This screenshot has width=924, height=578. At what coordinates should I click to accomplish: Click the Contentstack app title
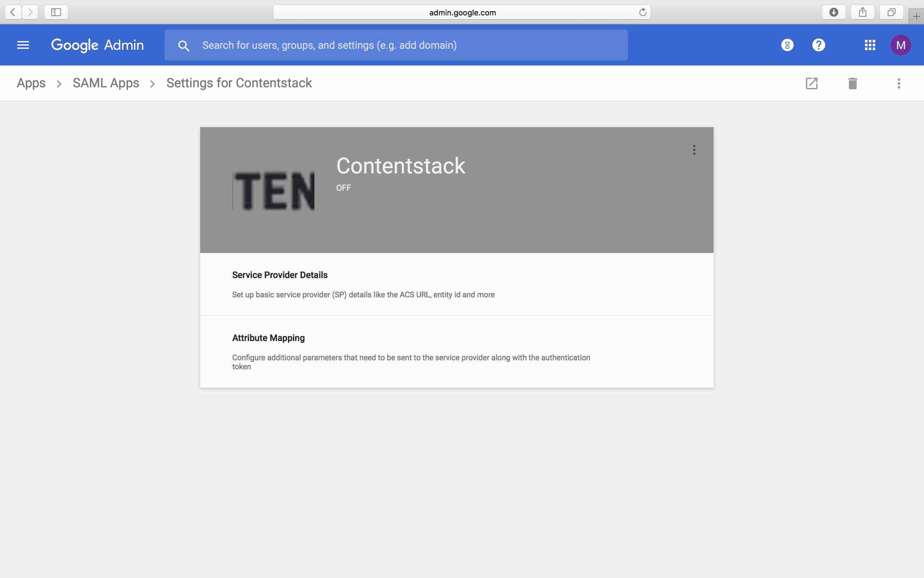tap(401, 165)
